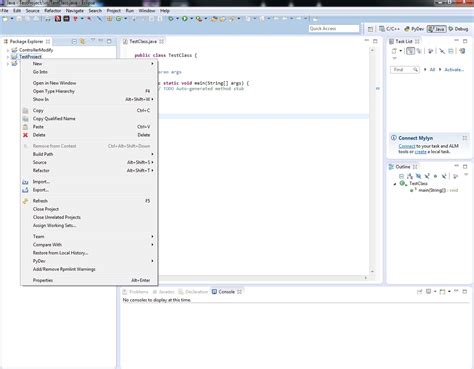The image size is (474, 369).
Task: Click the Quick Access input field
Action: pos(334,29)
